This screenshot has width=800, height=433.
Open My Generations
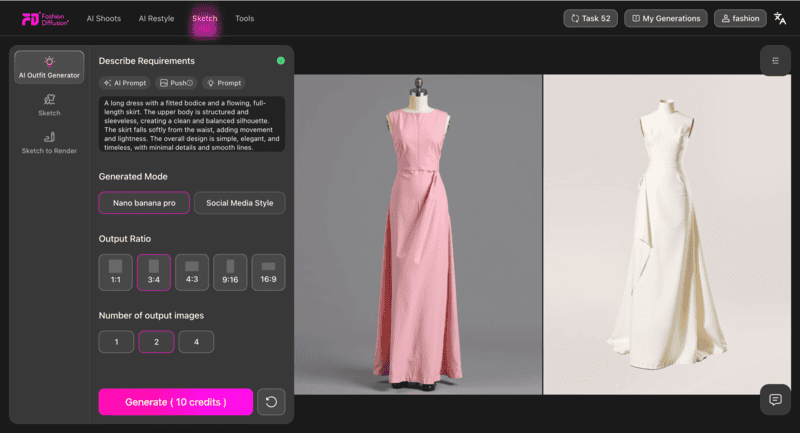666,18
